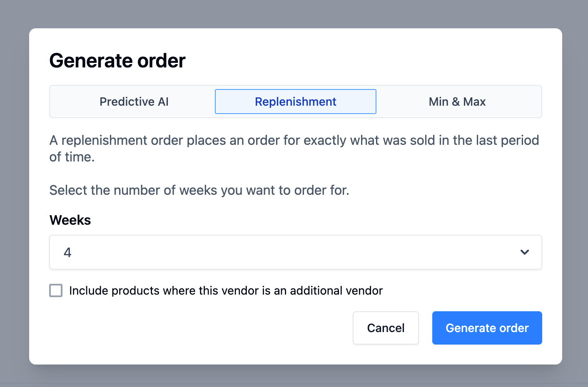Click the dimmed backdrop above the dialog

294,13
